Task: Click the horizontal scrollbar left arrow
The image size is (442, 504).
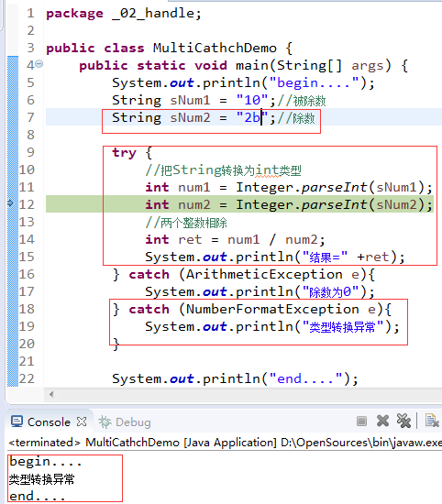Action: click(51, 394)
